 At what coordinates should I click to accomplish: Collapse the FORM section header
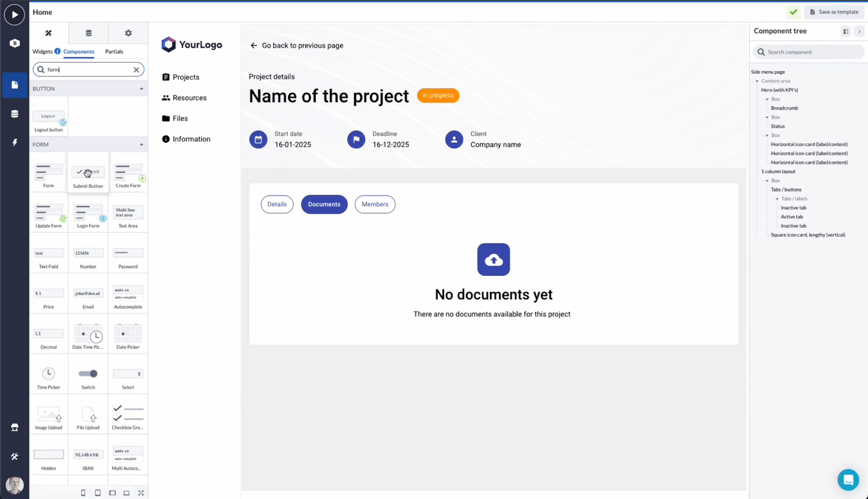click(x=142, y=144)
